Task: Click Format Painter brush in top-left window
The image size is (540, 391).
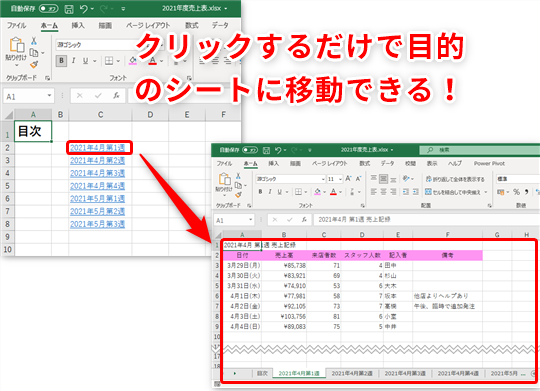Action: tap(34, 64)
